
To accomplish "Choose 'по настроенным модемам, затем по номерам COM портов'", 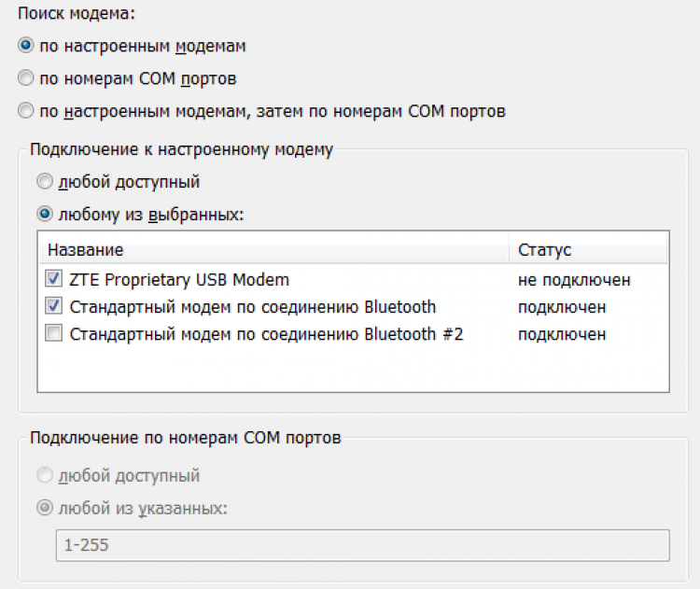I will (x=26, y=112).
